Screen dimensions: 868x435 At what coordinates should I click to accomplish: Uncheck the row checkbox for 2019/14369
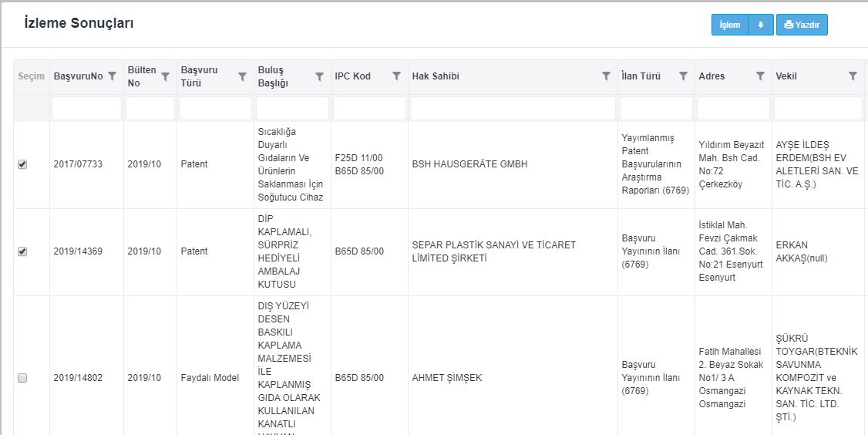click(22, 251)
